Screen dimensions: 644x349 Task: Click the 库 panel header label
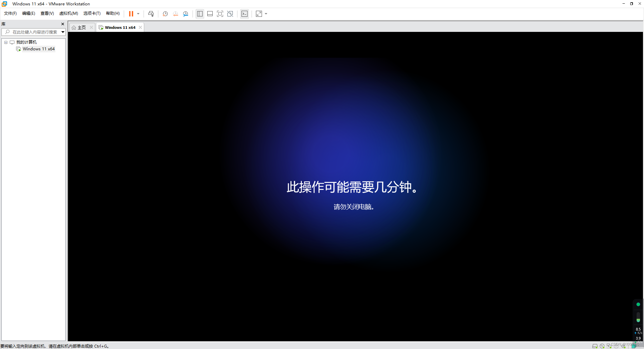pyautogui.click(x=3, y=24)
